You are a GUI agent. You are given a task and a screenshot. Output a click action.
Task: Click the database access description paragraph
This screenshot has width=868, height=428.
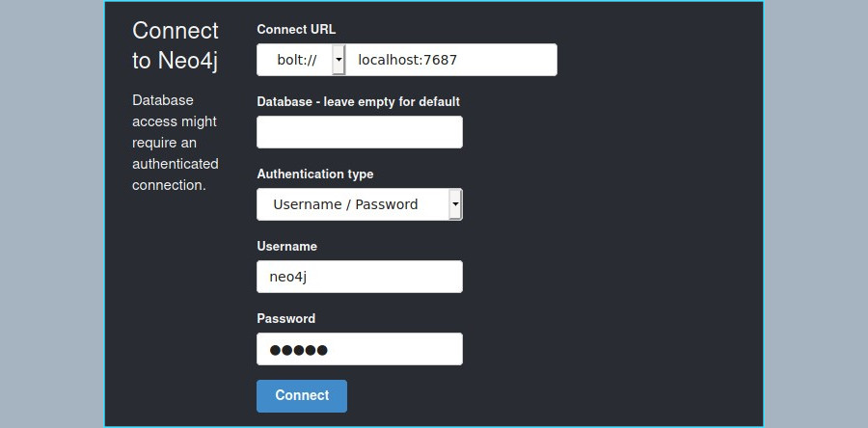(175, 143)
